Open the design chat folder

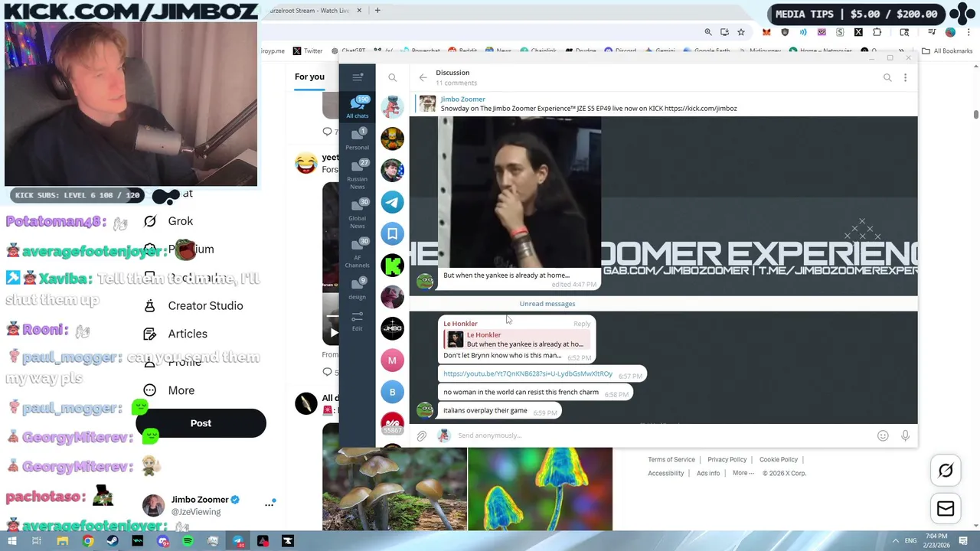tap(358, 288)
